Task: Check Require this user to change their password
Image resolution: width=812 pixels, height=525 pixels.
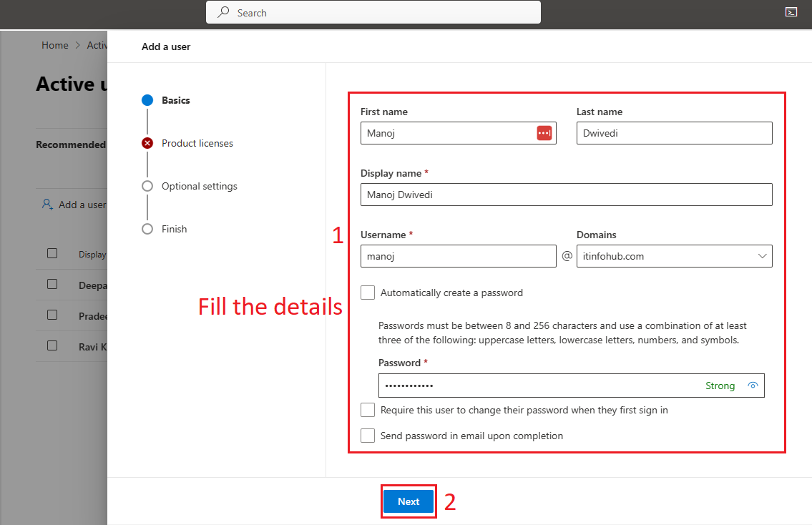Action: (368, 410)
